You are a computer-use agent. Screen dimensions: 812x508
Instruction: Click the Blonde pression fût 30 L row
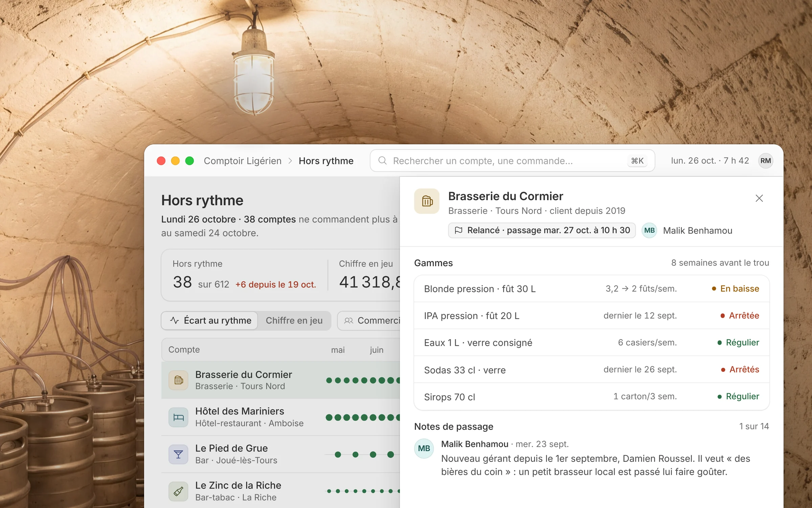[x=591, y=289]
